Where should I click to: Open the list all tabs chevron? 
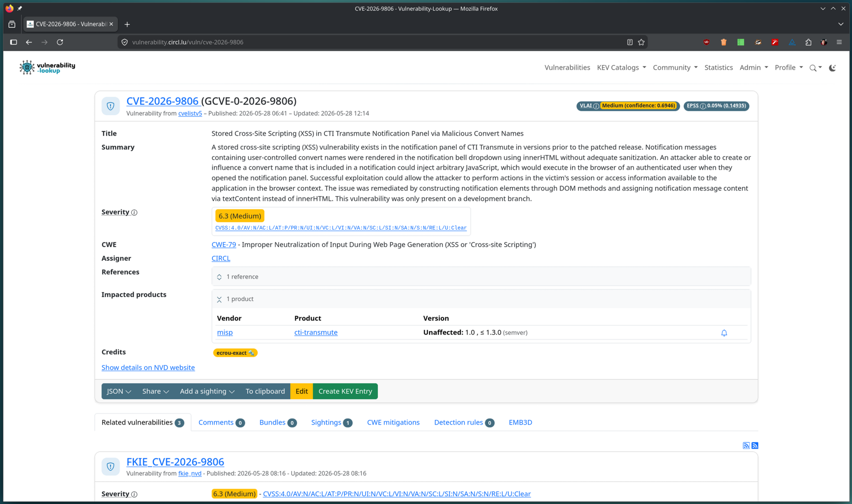pyautogui.click(x=841, y=24)
